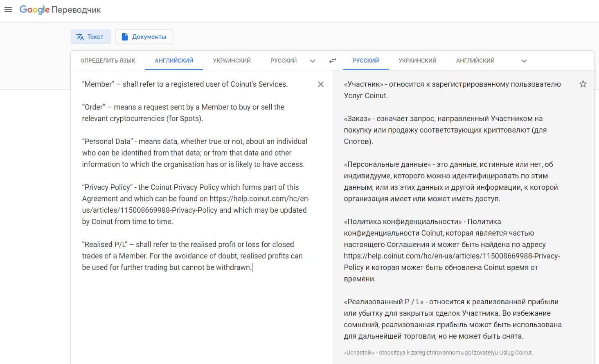Select Английский as target language

[x=475, y=61]
